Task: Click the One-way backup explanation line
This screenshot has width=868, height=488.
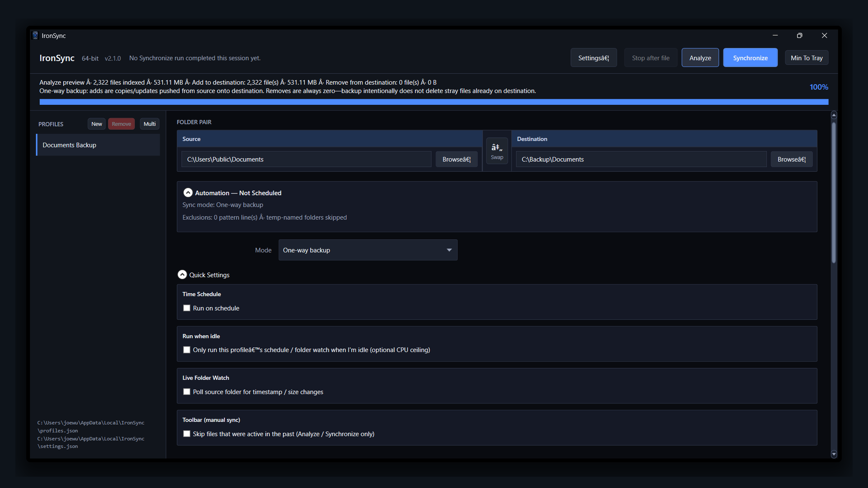Action: [288, 91]
